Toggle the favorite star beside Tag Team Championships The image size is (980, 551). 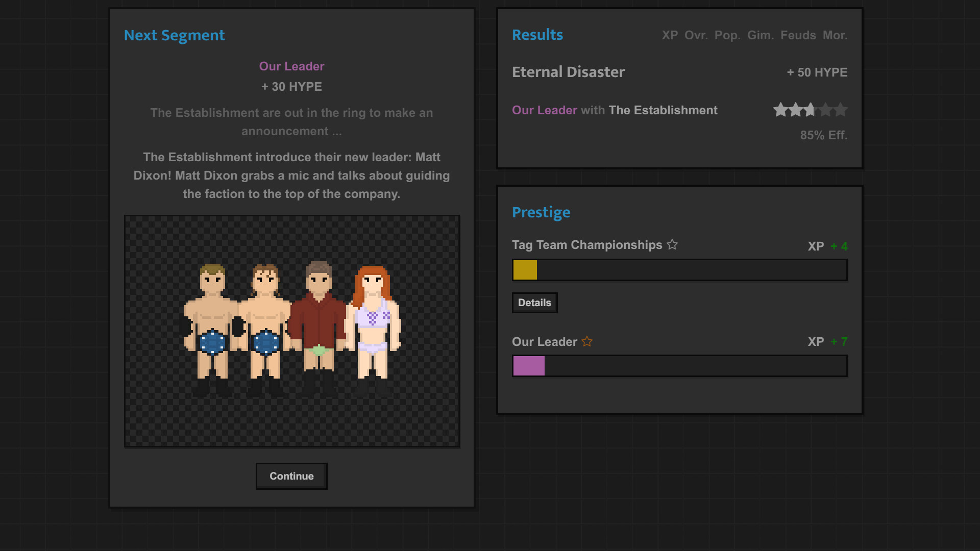(x=672, y=244)
